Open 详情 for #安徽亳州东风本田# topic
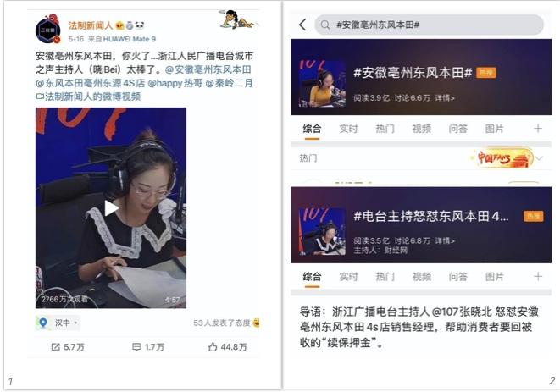 click(444, 98)
